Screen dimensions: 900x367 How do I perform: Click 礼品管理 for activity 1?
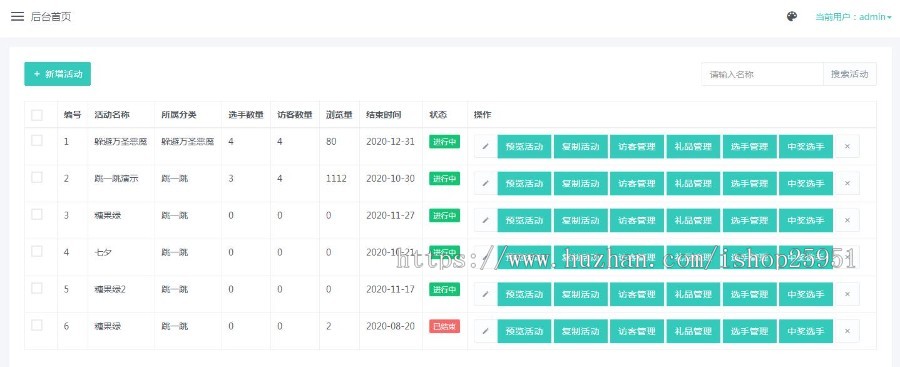pyautogui.click(x=693, y=146)
